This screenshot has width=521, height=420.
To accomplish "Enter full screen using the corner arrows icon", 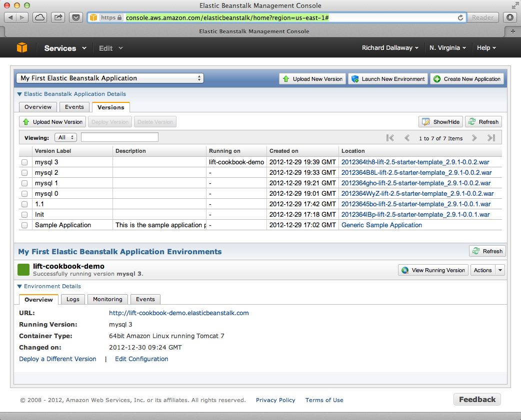I will (x=514, y=5).
